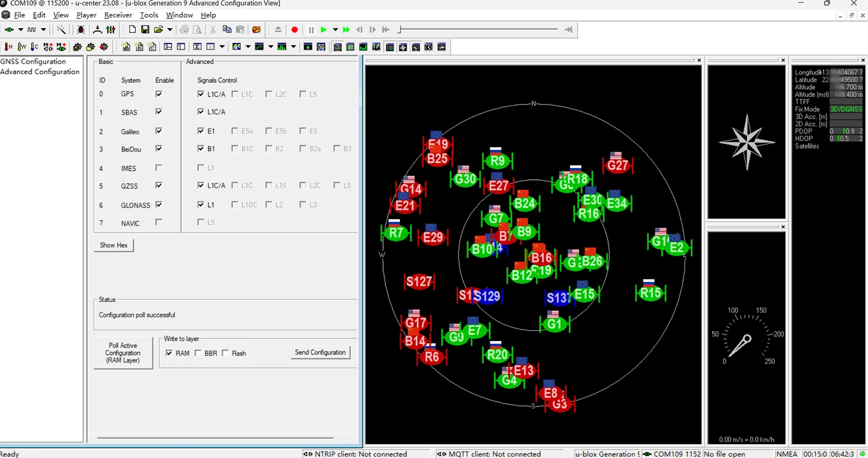868x458 pixels.
Task: Click the red X toolbar icon
Action: 256,29
